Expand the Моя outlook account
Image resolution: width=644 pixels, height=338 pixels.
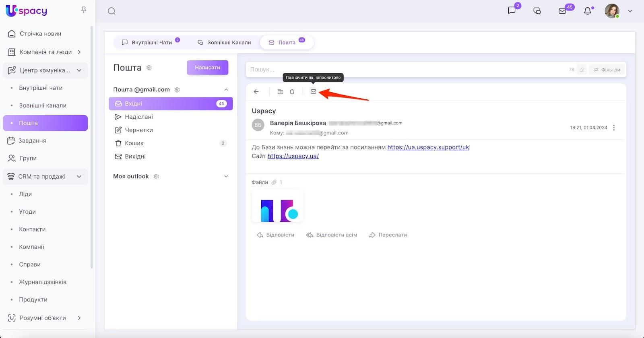coord(226,177)
